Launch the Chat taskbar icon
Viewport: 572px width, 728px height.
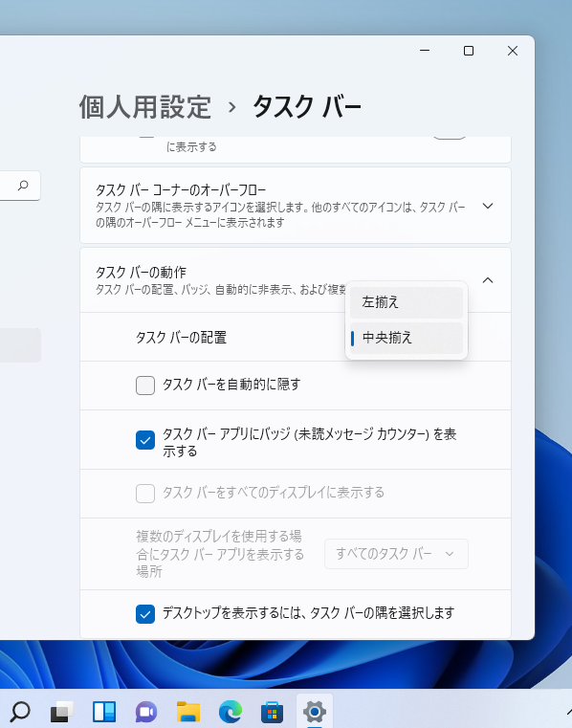tap(146, 712)
